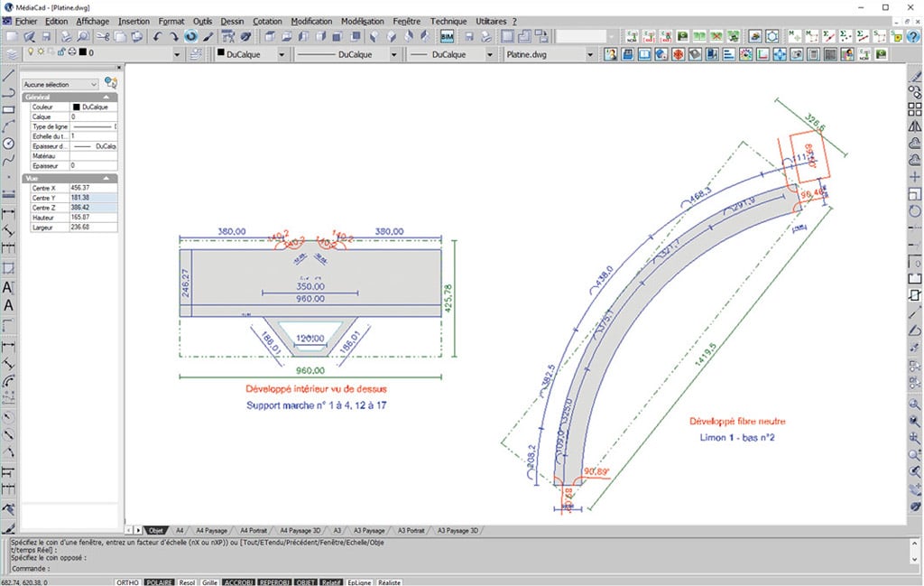
Task: Toggle POLAIRE tracking in status bar
Action: pyautogui.click(x=160, y=581)
